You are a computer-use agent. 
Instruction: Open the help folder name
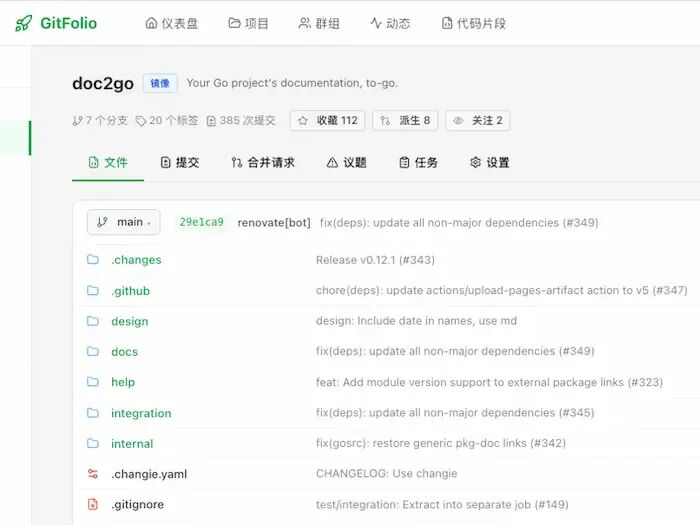coord(123,382)
